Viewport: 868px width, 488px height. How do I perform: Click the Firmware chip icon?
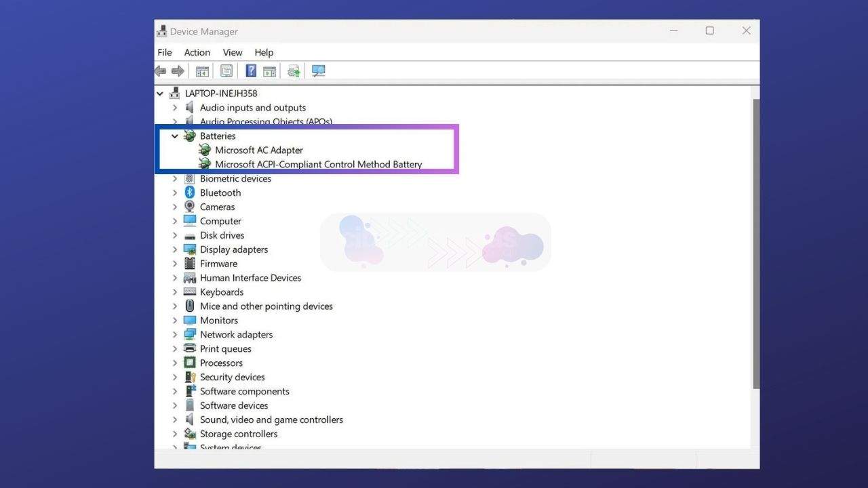tap(190, 264)
